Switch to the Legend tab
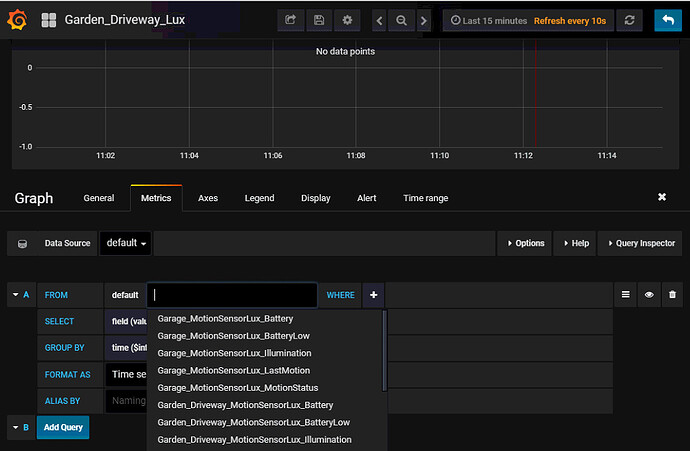This screenshot has width=690, height=451. [x=259, y=198]
